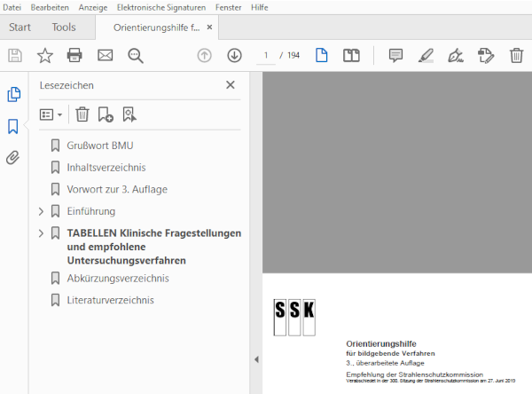The height and width of the screenshot is (394, 532).
Task: Click the page number input field
Action: (265, 56)
